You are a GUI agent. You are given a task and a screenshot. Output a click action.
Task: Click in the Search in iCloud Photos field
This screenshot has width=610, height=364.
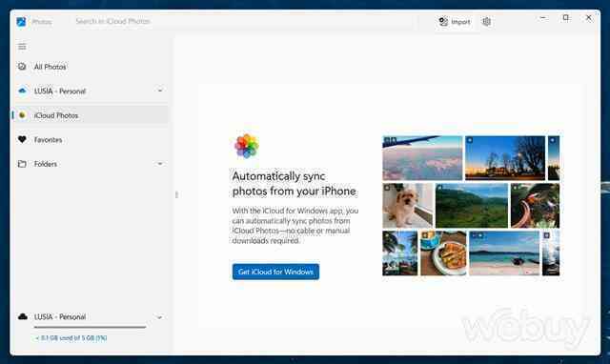click(x=243, y=21)
